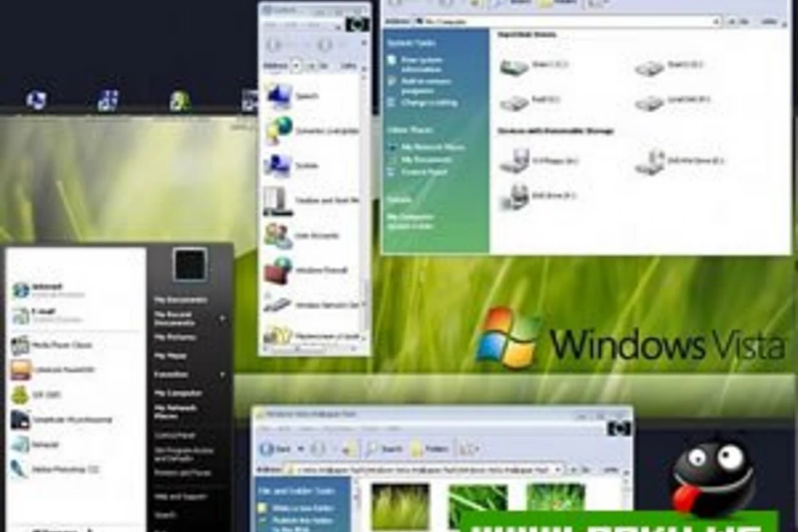Screen dimensions: 798x532
Task: Click third green desktop icon on top
Action: (180, 100)
